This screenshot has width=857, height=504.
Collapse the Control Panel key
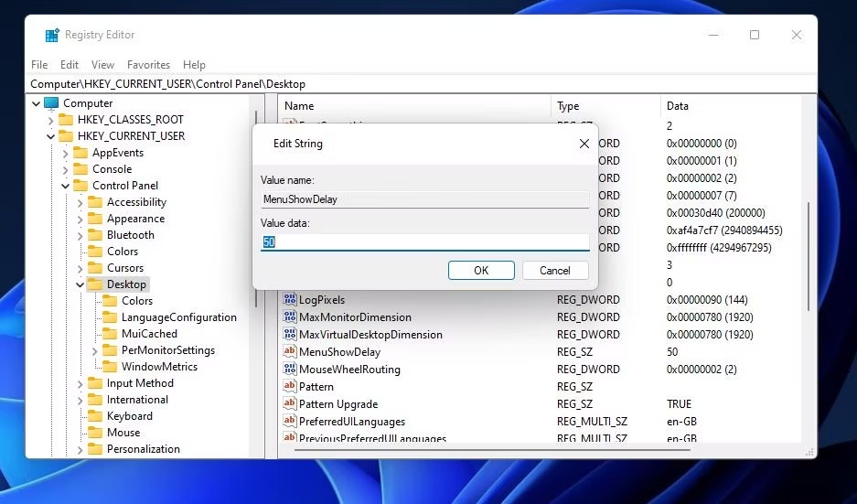click(66, 186)
